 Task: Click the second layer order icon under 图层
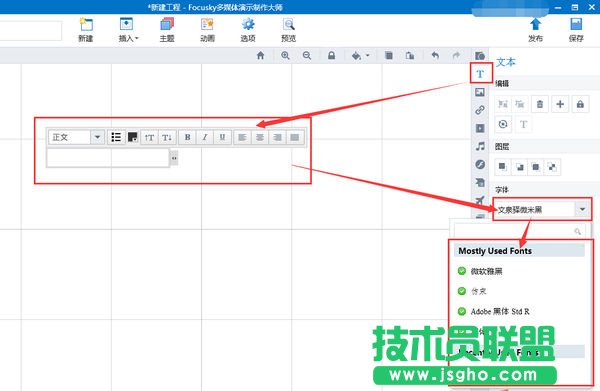[519, 166]
